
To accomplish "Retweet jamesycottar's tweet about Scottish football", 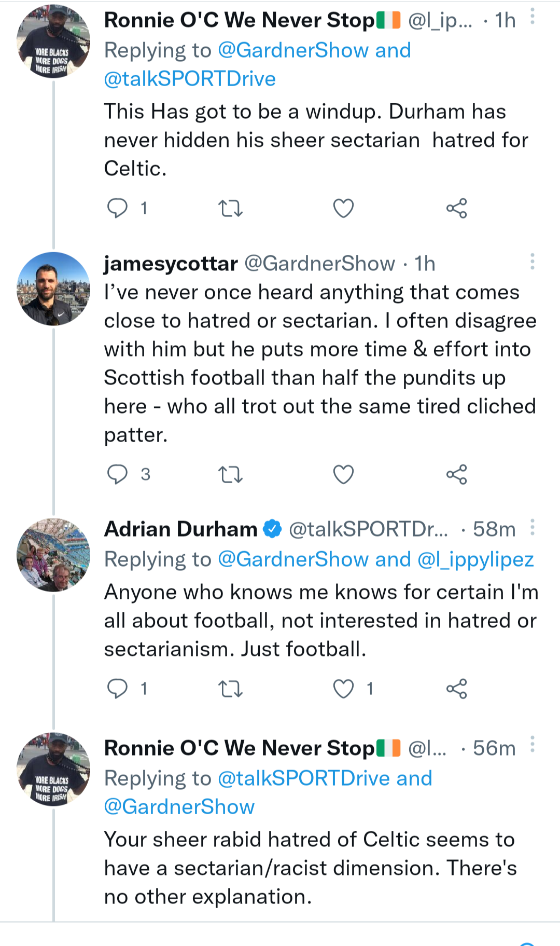I will pos(230,474).
